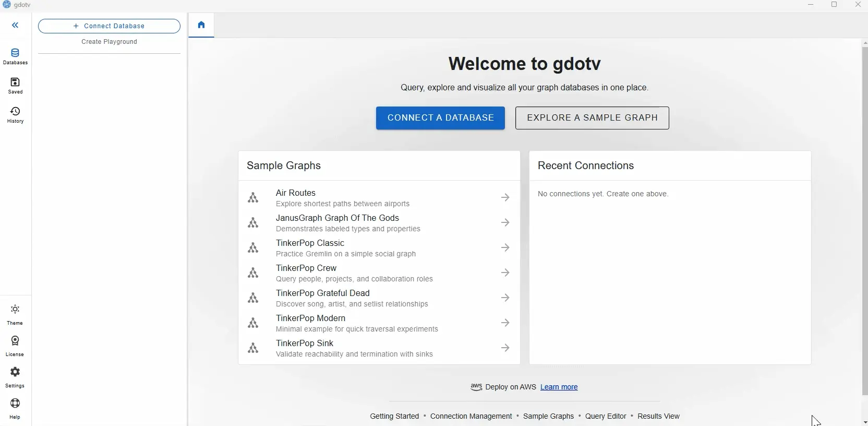Open the Air Routes sample graph arrow

click(x=505, y=198)
